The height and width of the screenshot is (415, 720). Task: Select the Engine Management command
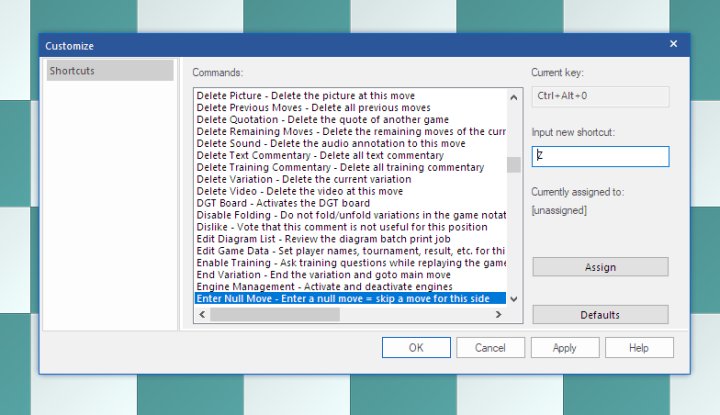(x=351, y=286)
